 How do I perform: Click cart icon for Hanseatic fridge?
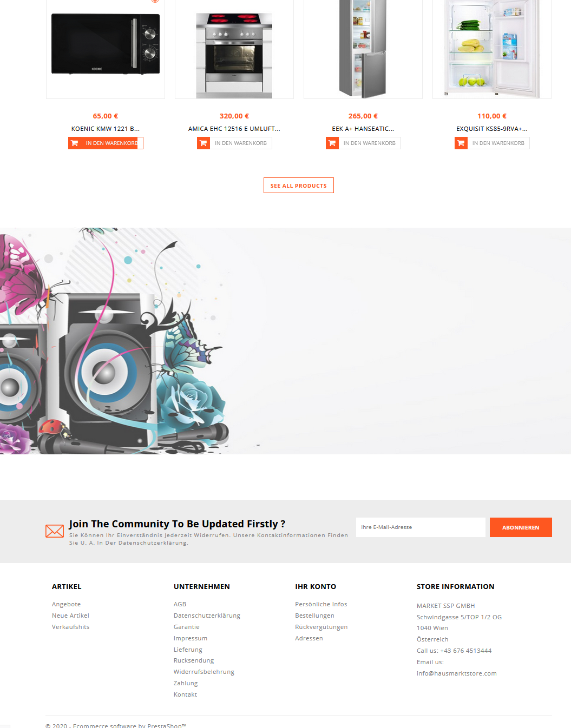[x=332, y=143]
